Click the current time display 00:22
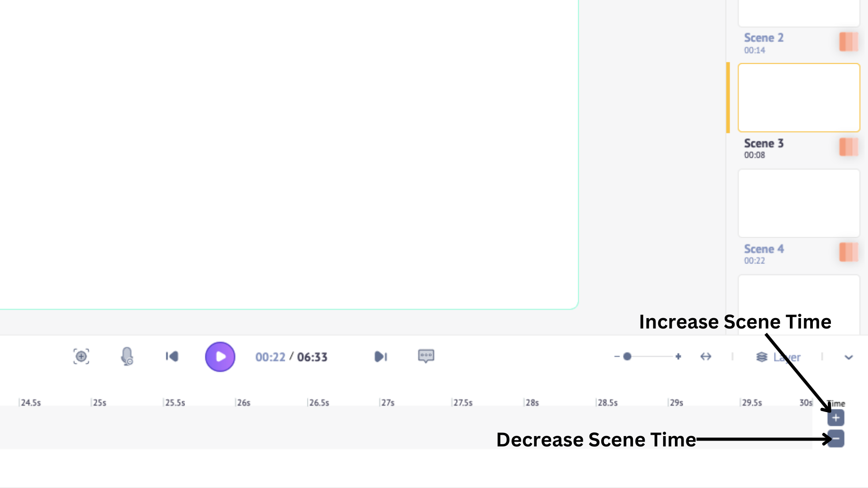This screenshot has height=488, width=868. click(x=270, y=357)
